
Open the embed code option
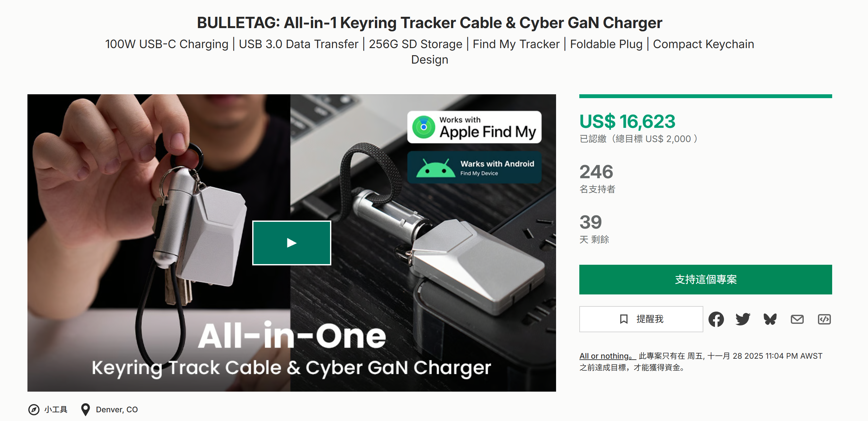point(824,319)
